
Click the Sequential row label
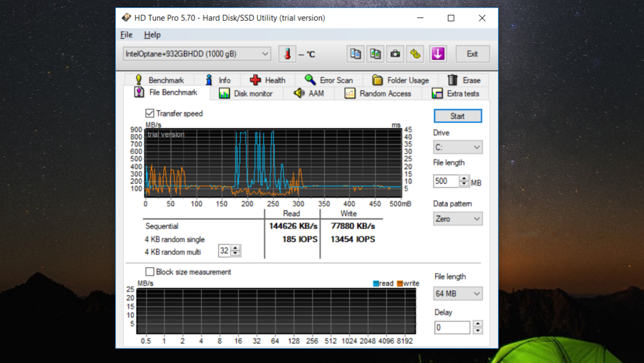tap(162, 226)
